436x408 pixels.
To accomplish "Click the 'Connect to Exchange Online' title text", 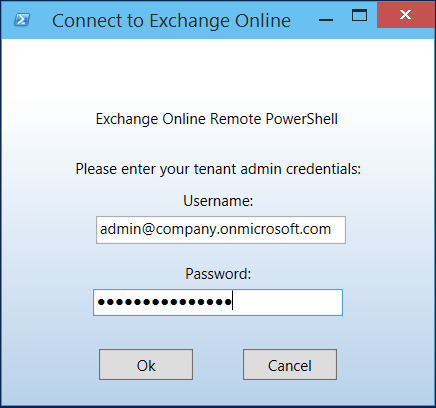I will (x=171, y=21).
